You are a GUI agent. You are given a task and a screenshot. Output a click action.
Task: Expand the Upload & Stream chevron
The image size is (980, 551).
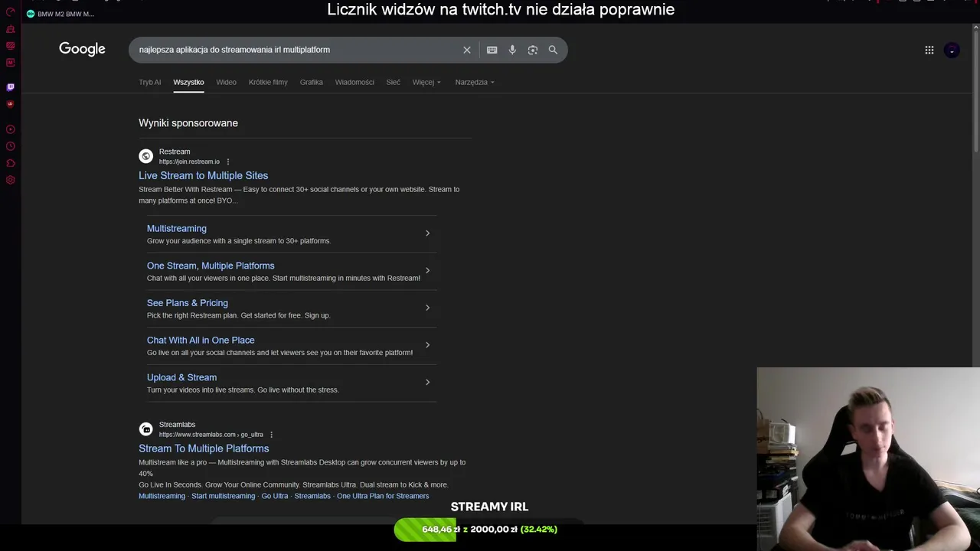(x=427, y=382)
